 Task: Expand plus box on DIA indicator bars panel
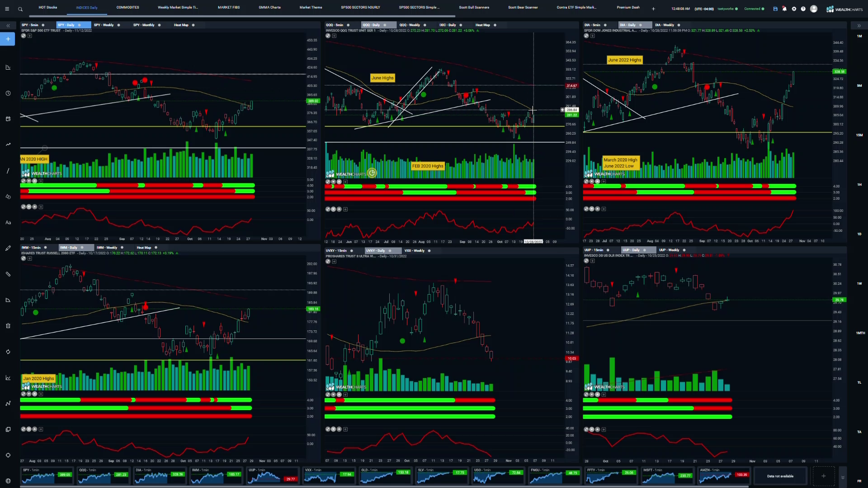[604, 181]
